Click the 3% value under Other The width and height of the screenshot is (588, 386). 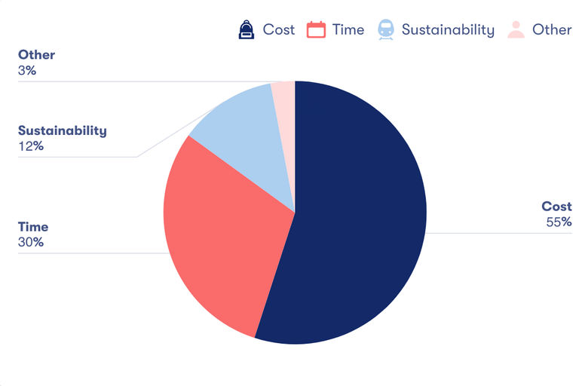pos(27,71)
